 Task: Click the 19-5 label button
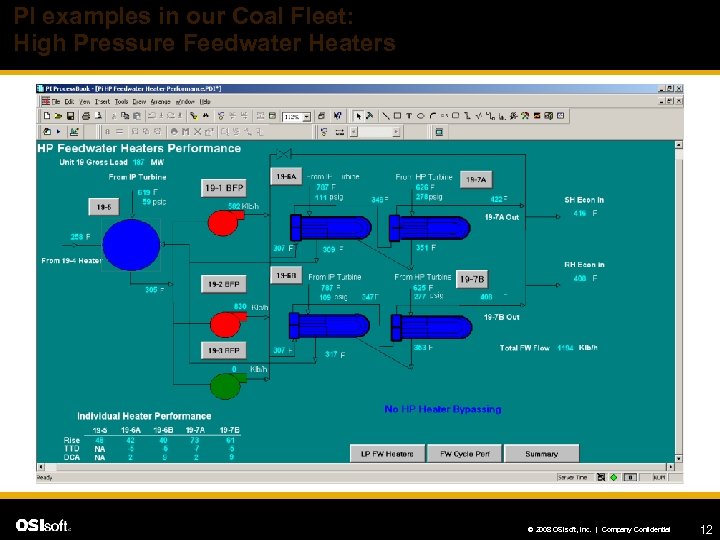point(104,207)
